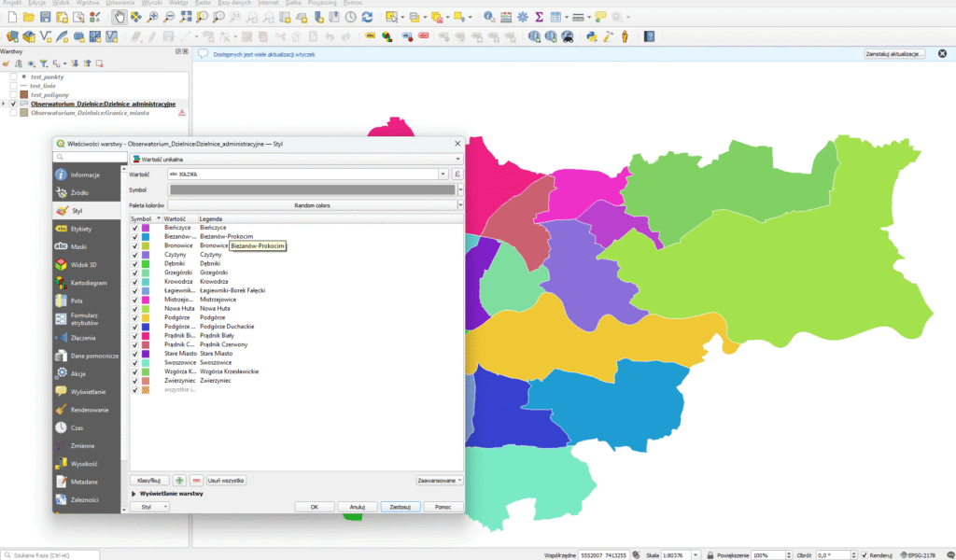The height and width of the screenshot is (560, 956).
Task: Click the Nowa Huta color swatch
Action: click(147, 308)
